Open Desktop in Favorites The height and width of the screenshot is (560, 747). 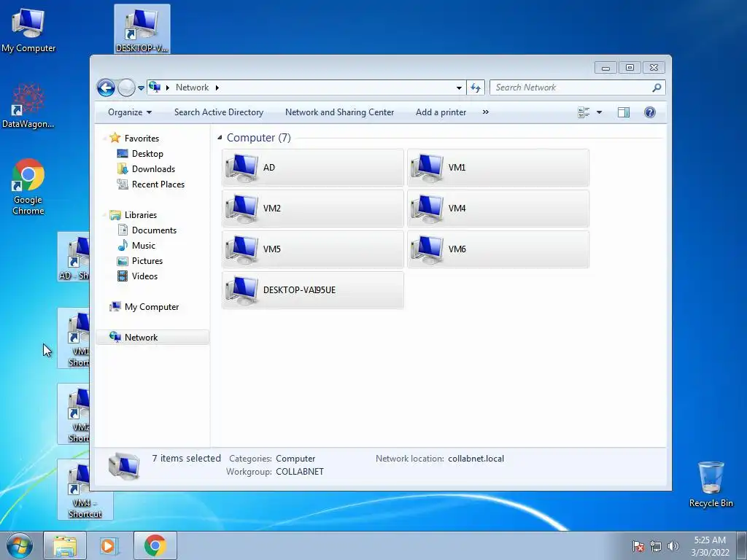pos(147,154)
